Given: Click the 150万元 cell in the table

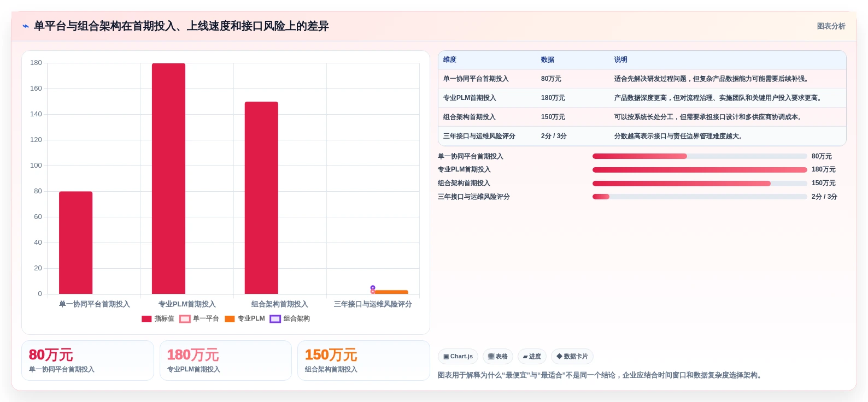Looking at the screenshot, I should tap(553, 117).
